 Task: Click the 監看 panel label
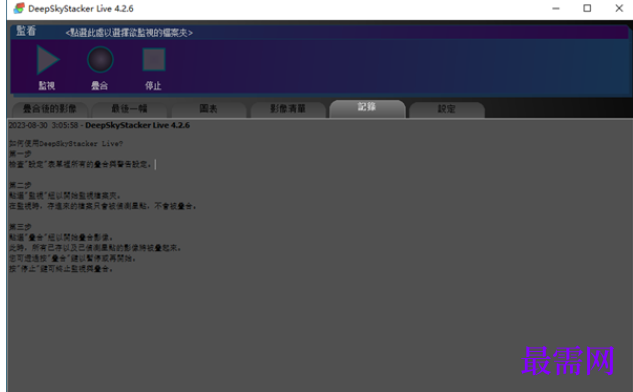[x=26, y=31]
